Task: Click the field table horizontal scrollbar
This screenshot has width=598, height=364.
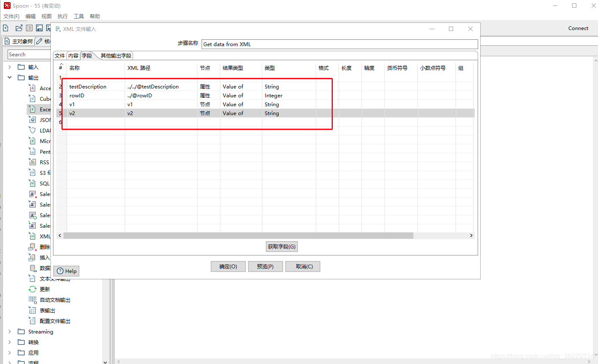Action: point(238,235)
